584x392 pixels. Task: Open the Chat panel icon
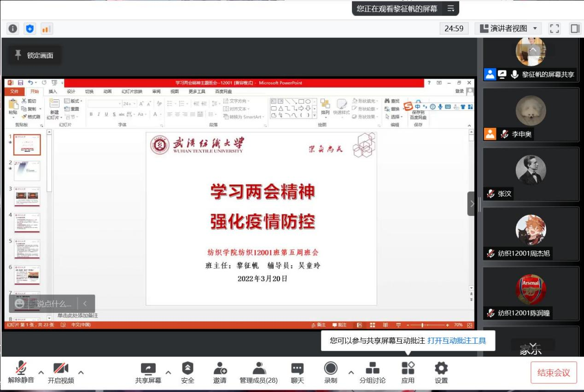pyautogui.click(x=298, y=369)
